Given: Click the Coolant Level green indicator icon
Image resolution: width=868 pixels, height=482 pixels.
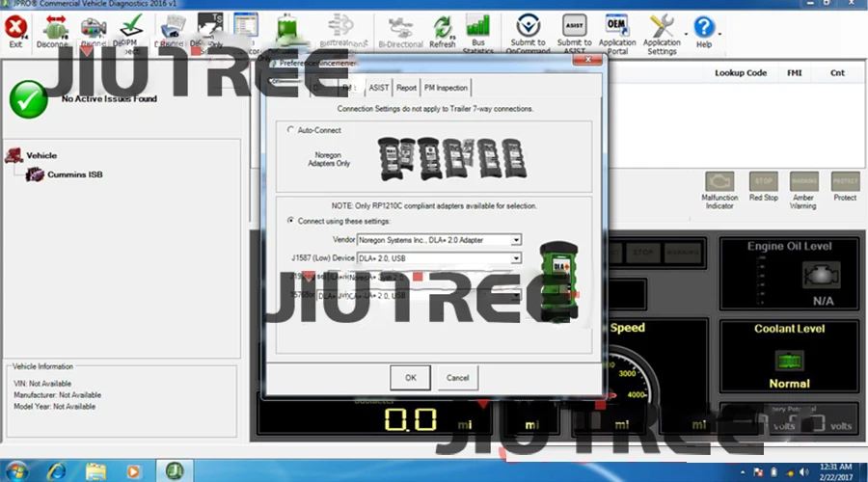Looking at the screenshot, I should [x=789, y=361].
